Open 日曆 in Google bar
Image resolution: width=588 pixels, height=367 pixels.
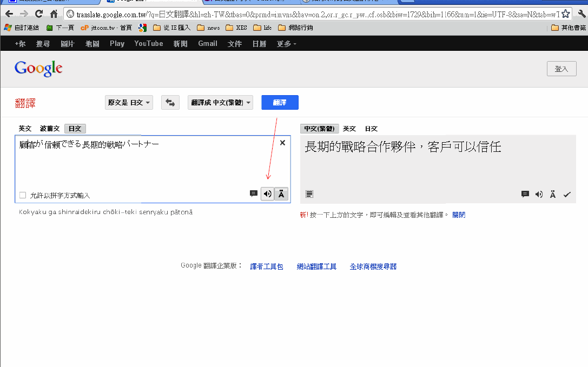click(259, 44)
